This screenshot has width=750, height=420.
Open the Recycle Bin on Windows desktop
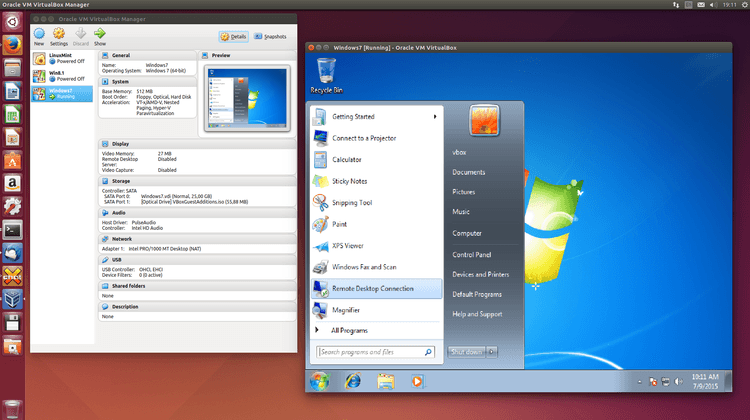[324, 71]
